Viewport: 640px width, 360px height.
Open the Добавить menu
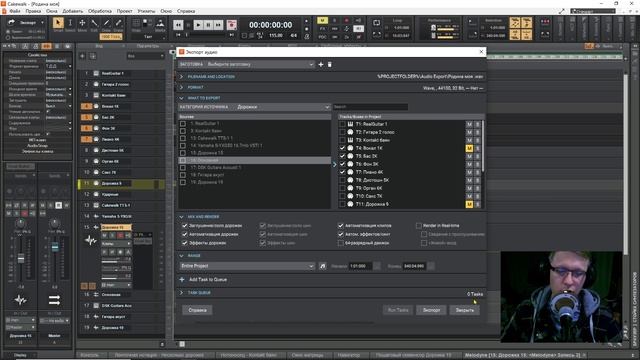pyautogui.click(x=73, y=11)
